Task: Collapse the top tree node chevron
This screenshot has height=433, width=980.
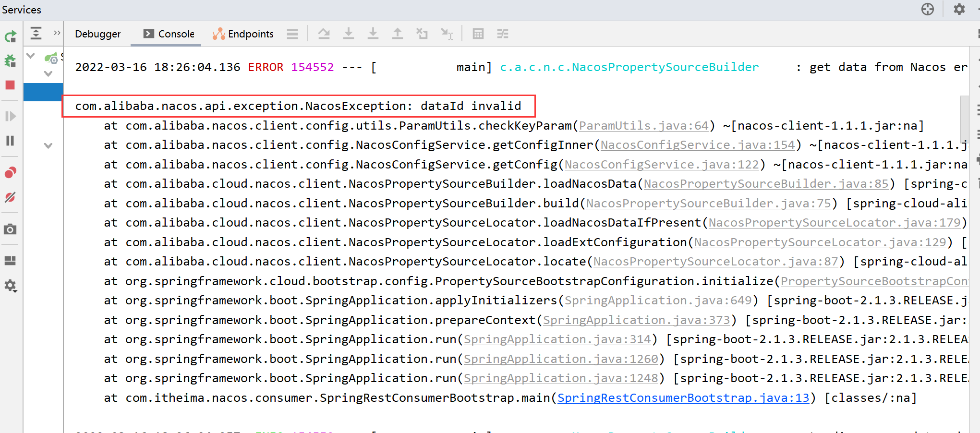Action: [x=31, y=56]
